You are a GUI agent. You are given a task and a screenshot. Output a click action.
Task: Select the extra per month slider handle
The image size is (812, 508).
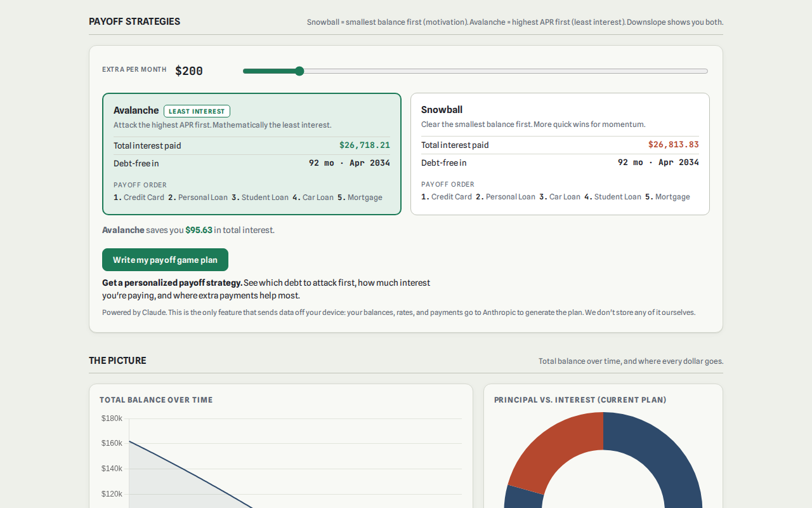pyautogui.click(x=299, y=71)
